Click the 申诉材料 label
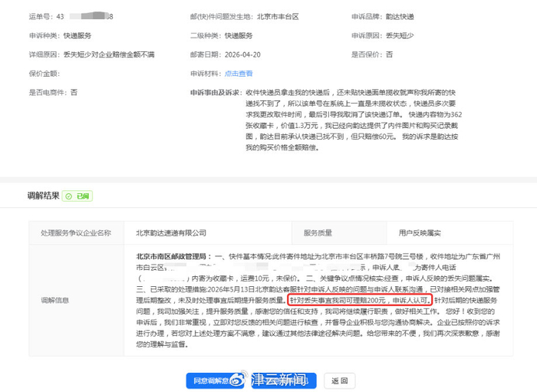Viewport: 537px width, 392px height. (206, 74)
